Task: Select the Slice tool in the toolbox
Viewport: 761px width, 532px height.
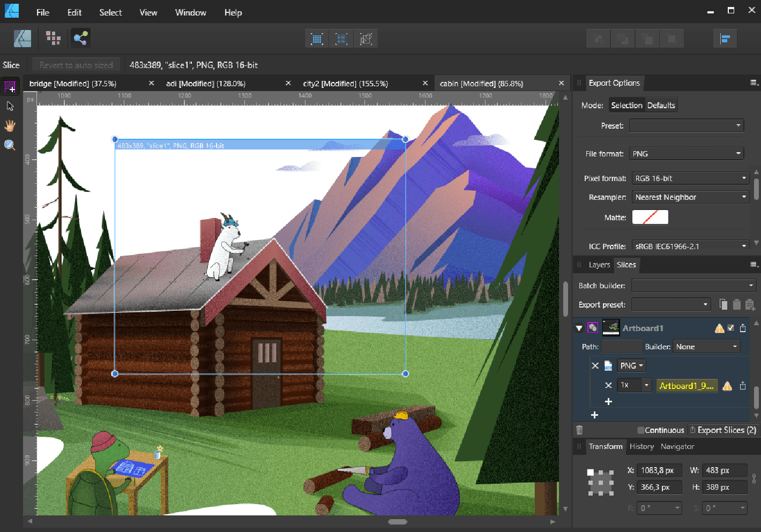Action: (x=10, y=86)
